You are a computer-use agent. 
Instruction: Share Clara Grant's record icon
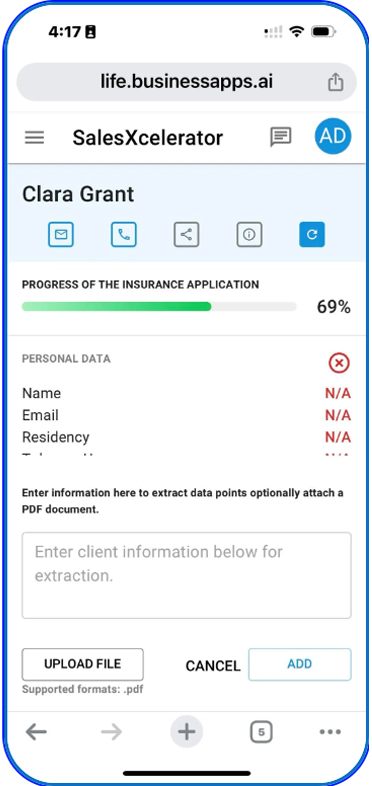click(187, 234)
